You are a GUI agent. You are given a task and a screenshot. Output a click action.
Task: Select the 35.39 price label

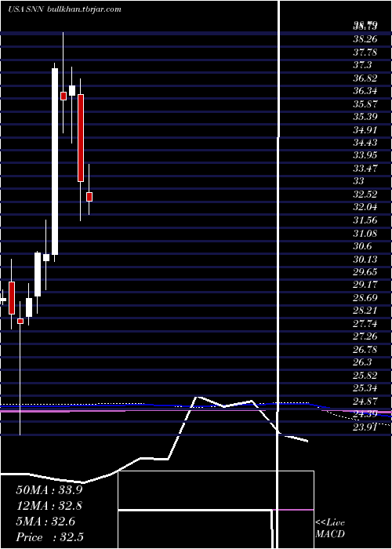point(365,117)
